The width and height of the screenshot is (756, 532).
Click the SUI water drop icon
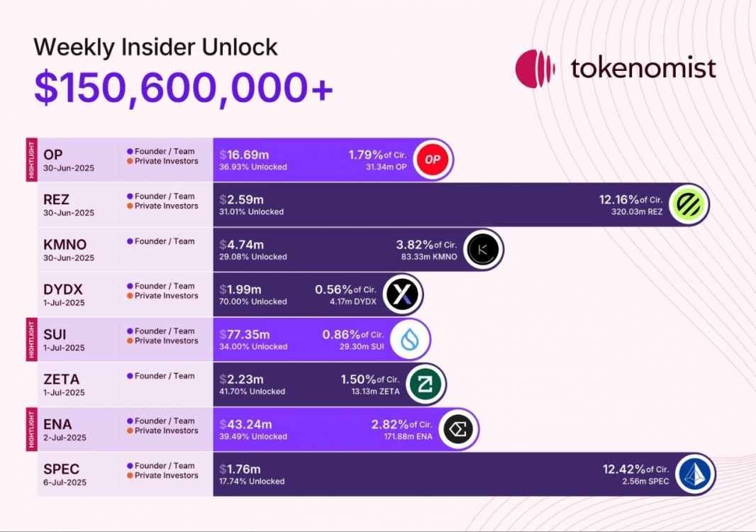[x=411, y=339]
